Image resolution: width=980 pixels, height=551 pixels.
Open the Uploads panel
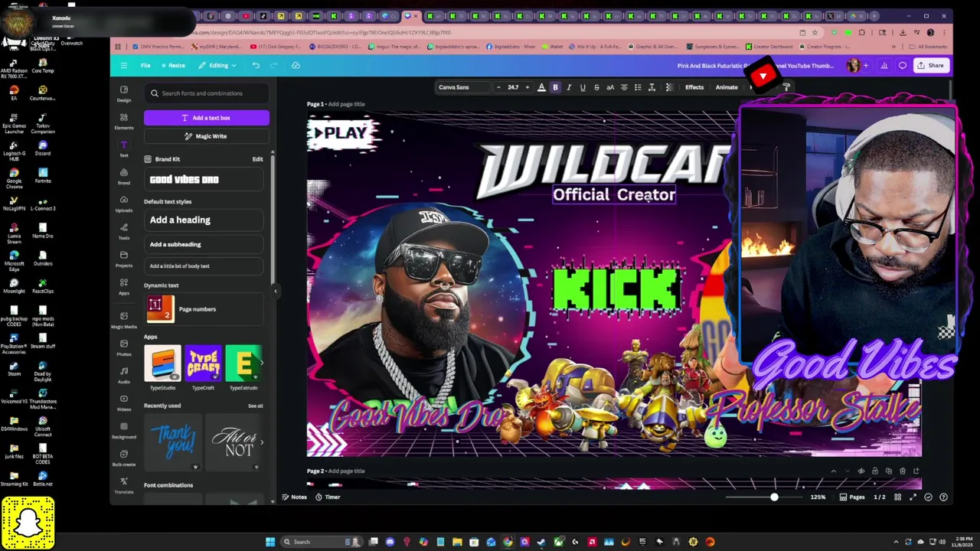(x=123, y=204)
